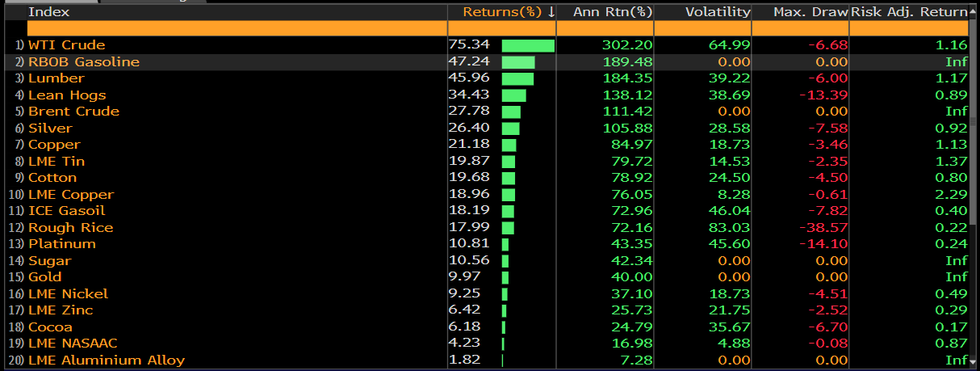Screen dimensions: 980x371
Task: Click Gold annualized return 40.00
Action: (634, 277)
